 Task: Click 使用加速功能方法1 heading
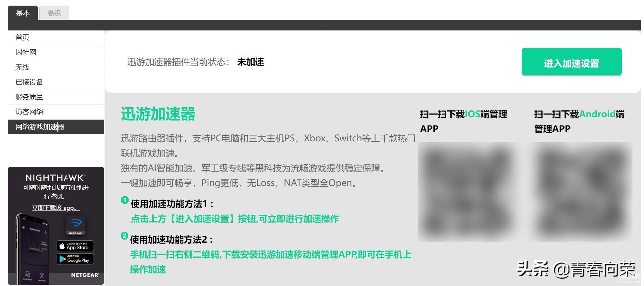172,204
